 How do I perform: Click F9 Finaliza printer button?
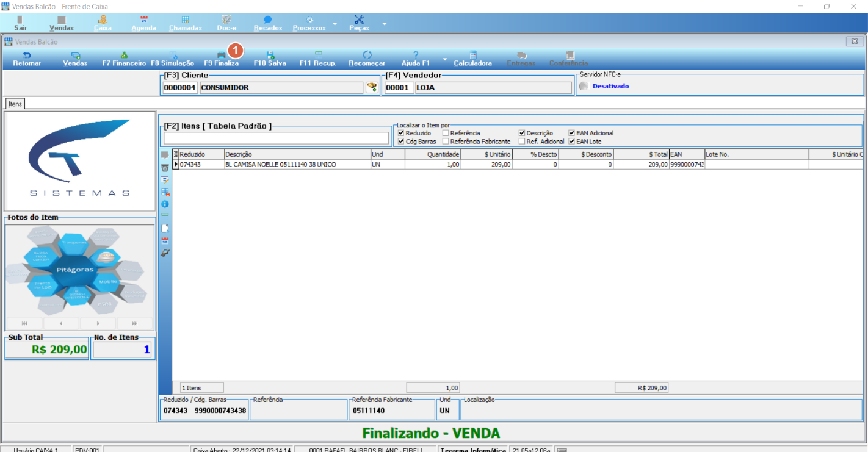tap(221, 59)
